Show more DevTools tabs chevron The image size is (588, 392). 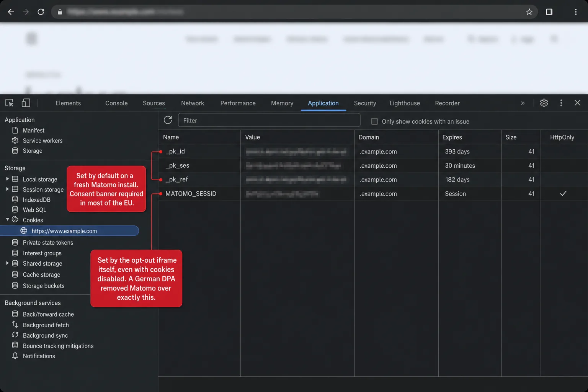(x=523, y=103)
